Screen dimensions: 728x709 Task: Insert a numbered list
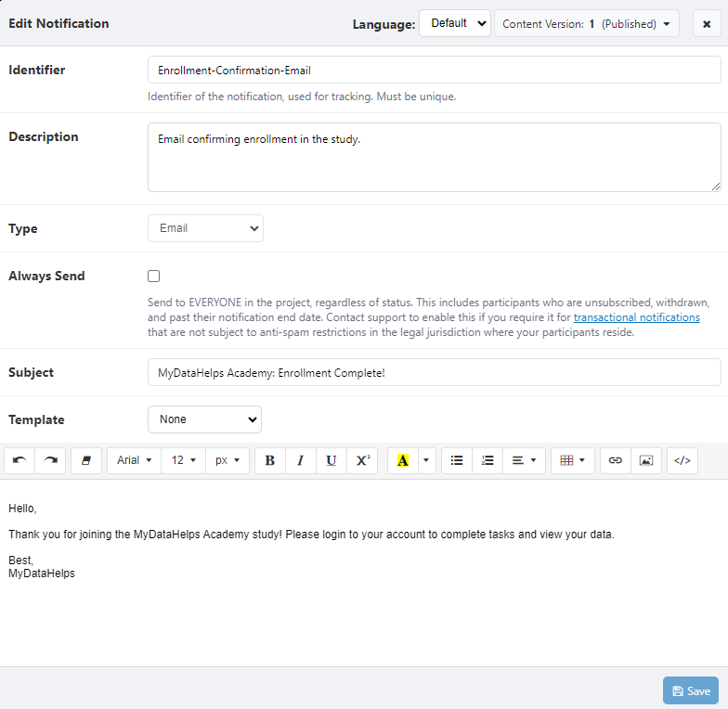coord(487,460)
